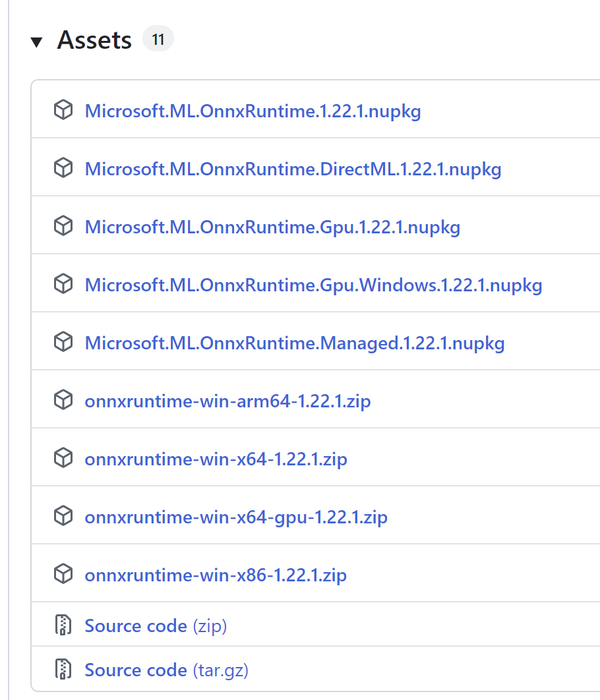Click the package icon for Gpu.Windows nupkg

[x=63, y=284]
